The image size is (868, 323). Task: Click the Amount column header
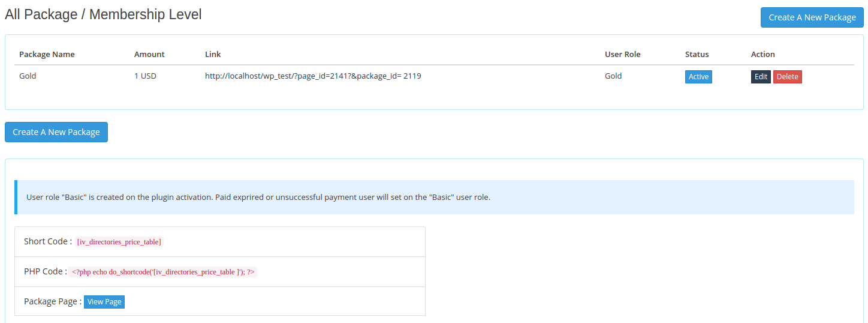pyautogui.click(x=149, y=54)
